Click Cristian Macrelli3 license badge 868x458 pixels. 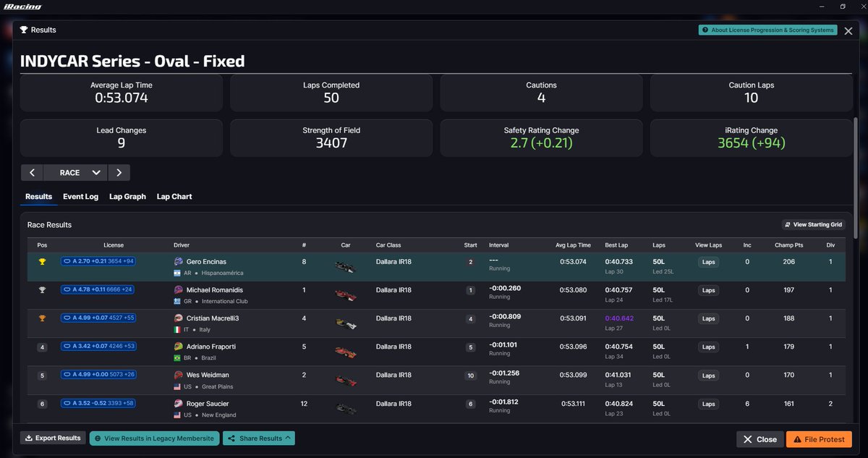point(99,317)
